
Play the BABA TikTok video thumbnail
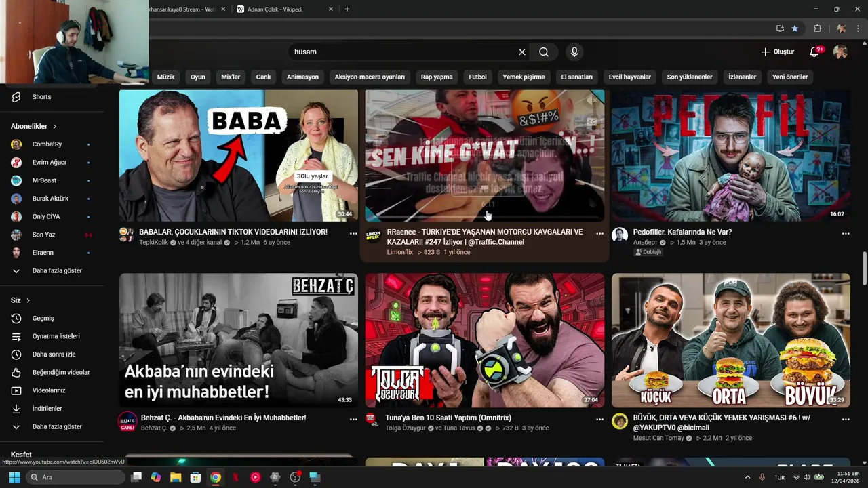click(239, 156)
